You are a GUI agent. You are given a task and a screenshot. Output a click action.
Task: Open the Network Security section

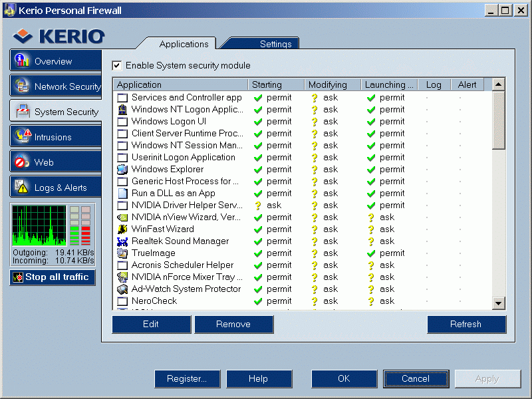click(x=56, y=86)
